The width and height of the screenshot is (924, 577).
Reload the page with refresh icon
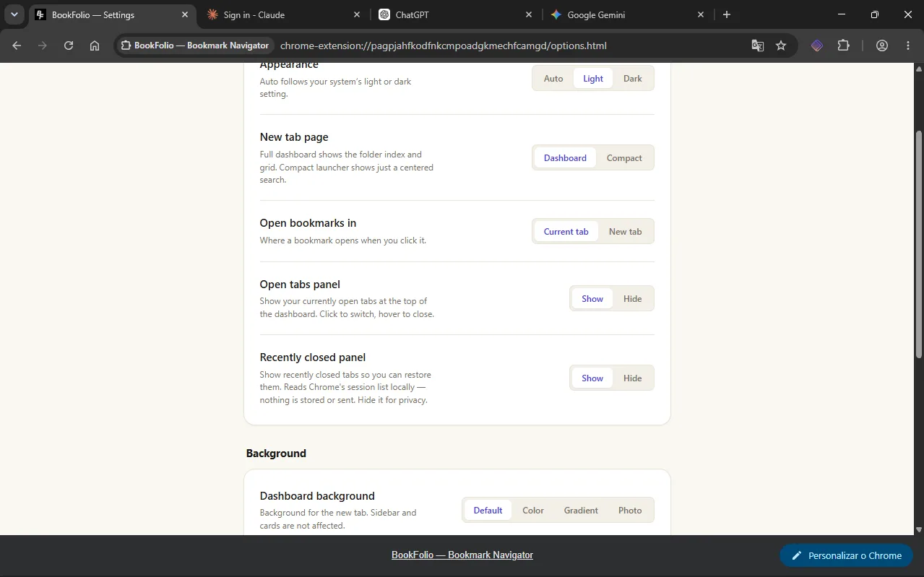click(69, 45)
